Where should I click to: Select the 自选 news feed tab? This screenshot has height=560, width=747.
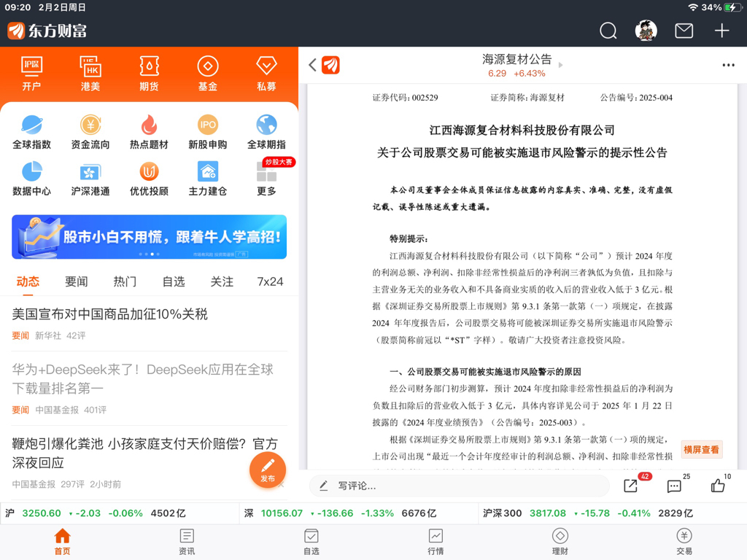pos(174,281)
